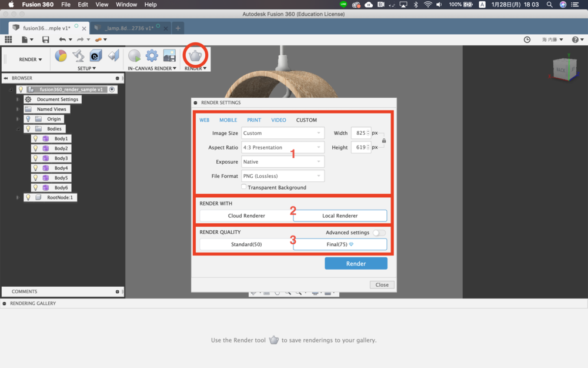The height and width of the screenshot is (368, 588).
Task: Open the View menu in menu bar
Action: click(102, 5)
